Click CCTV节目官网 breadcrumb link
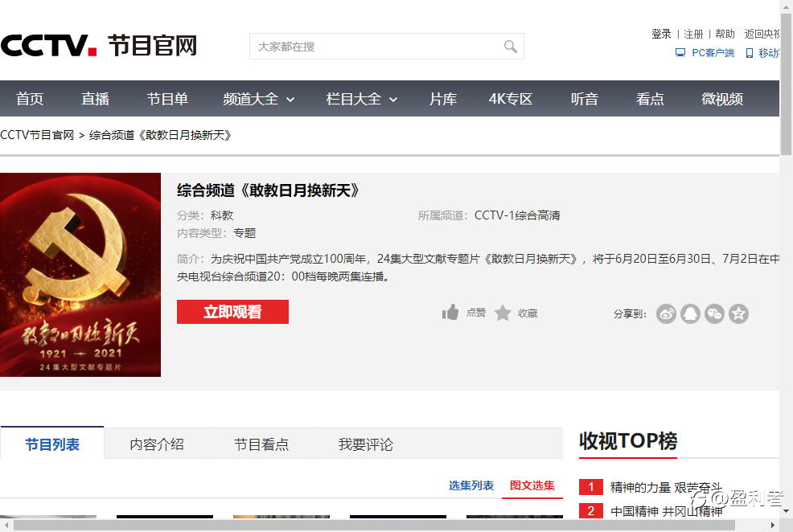The width and height of the screenshot is (793, 532). pos(37,135)
